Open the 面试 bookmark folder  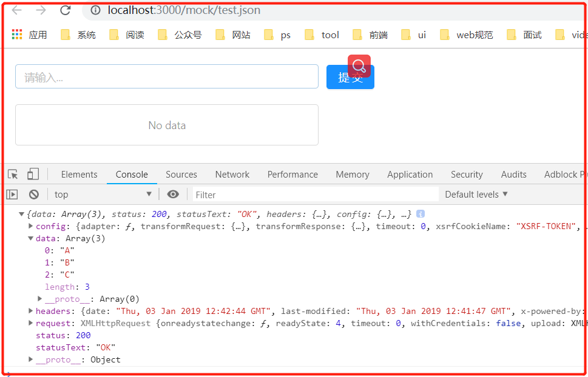coord(524,35)
